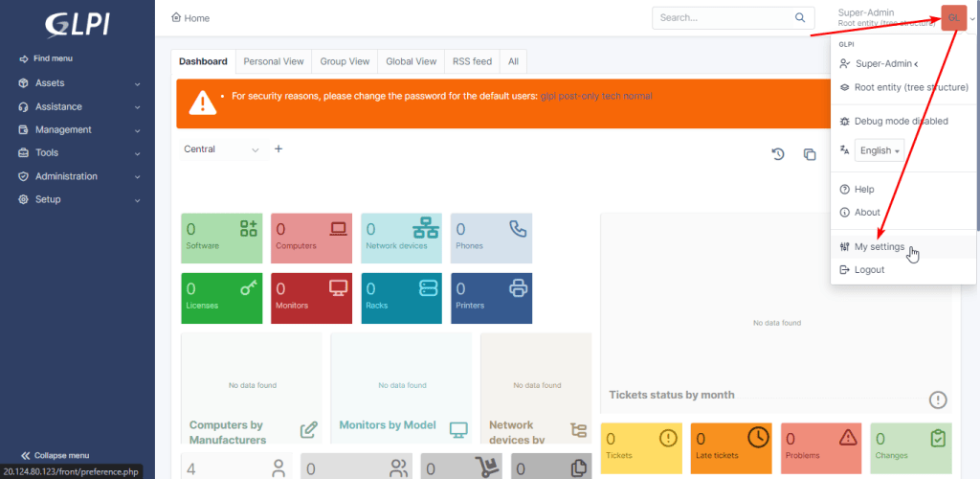Open the Central dashboard selector

tap(222, 149)
